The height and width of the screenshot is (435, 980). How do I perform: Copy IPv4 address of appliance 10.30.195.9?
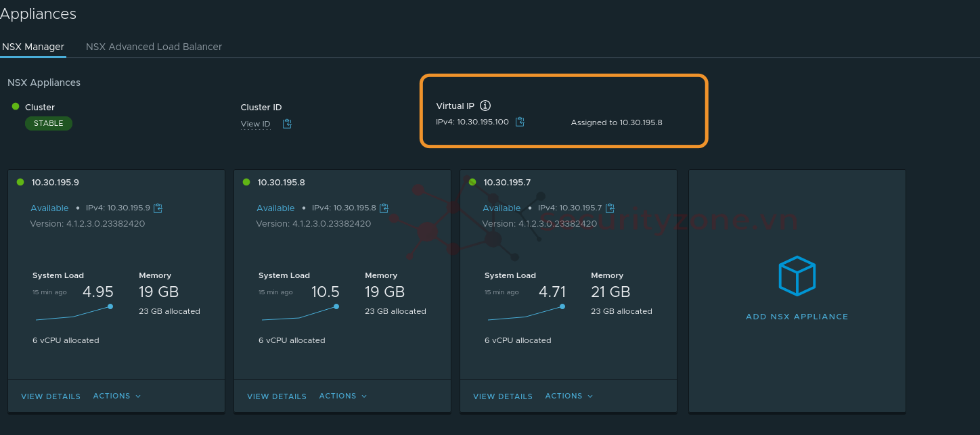158,208
